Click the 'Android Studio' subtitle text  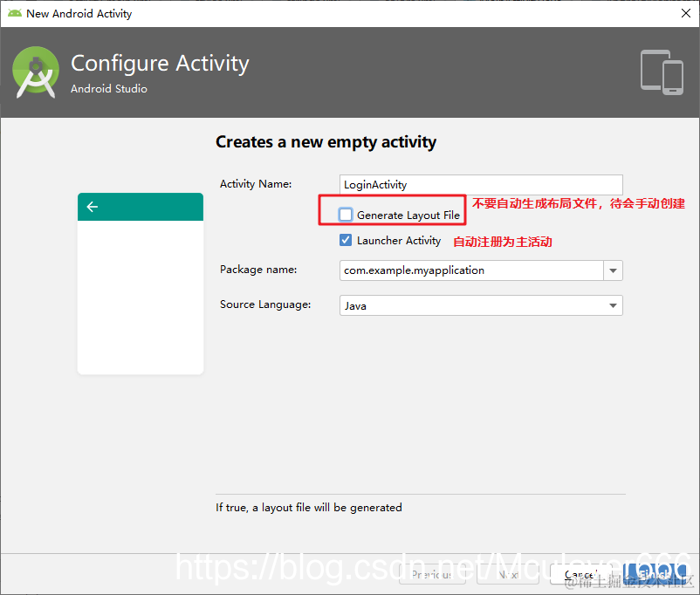(x=109, y=89)
